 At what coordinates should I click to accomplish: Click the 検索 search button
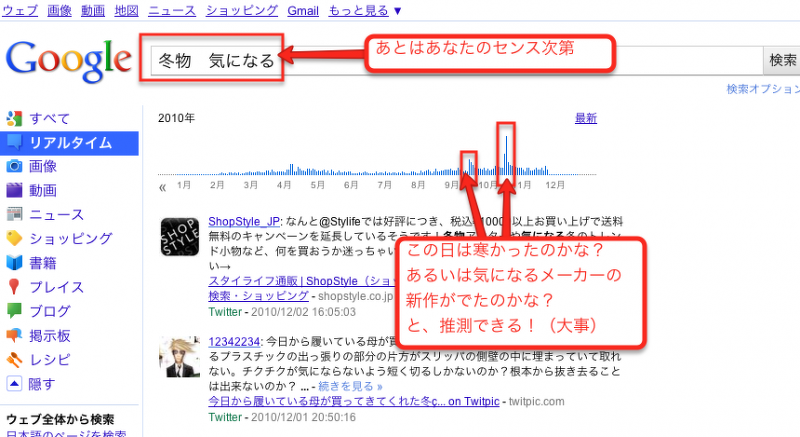pyautogui.click(x=782, y=60)
